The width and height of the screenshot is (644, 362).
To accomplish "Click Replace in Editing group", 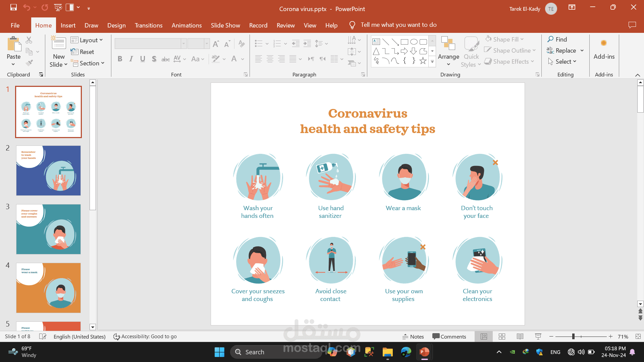I will click(561, 50).
